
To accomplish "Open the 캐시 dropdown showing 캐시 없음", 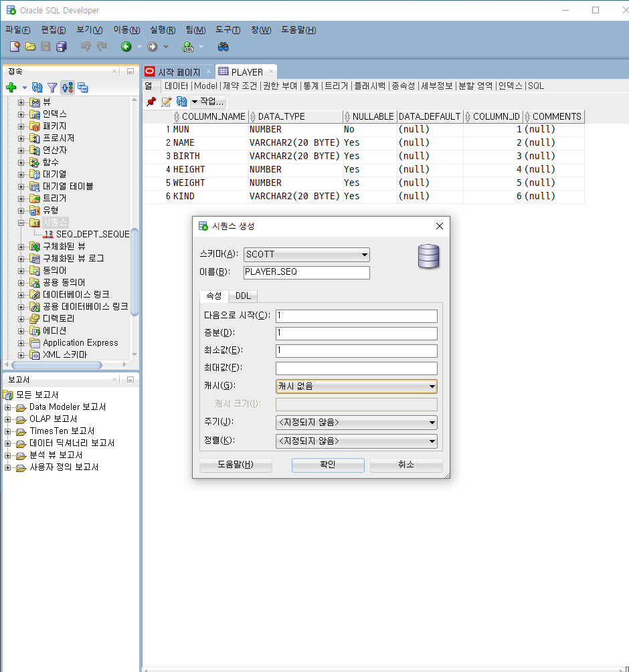I will [x=356, y=386].
